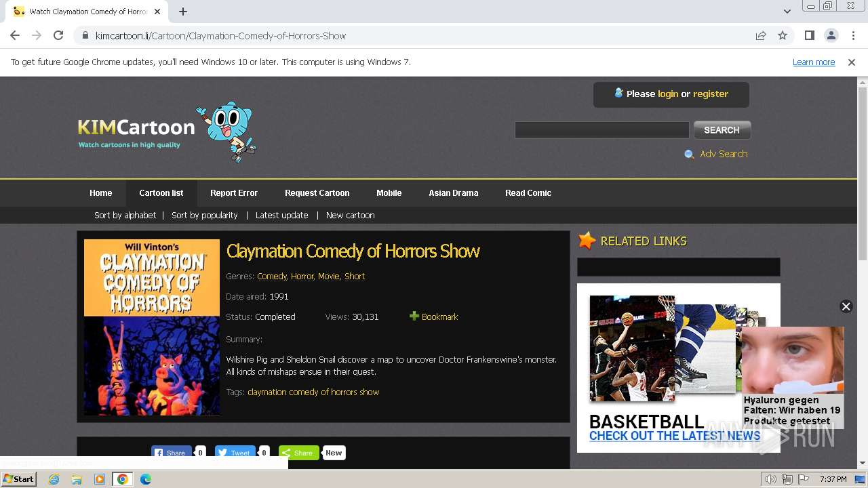Open File Explorer from taskbar
The image size is (868, 488).
pos(77,479)
